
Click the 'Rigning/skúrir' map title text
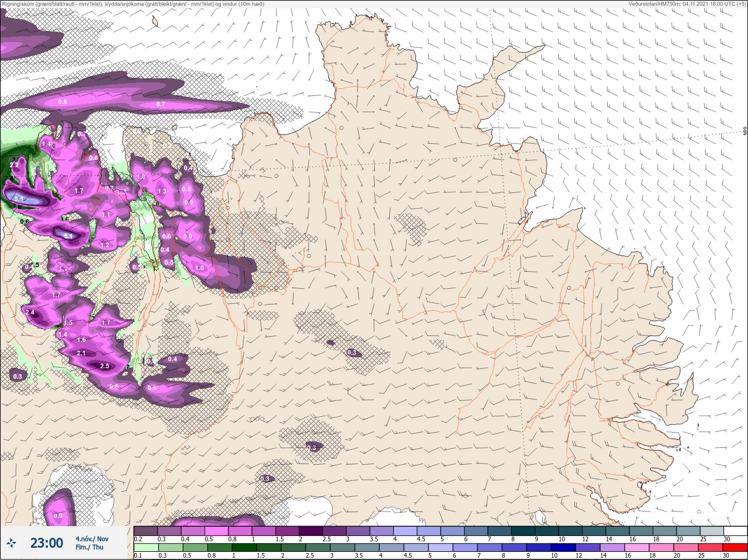(x=18, y=4)
